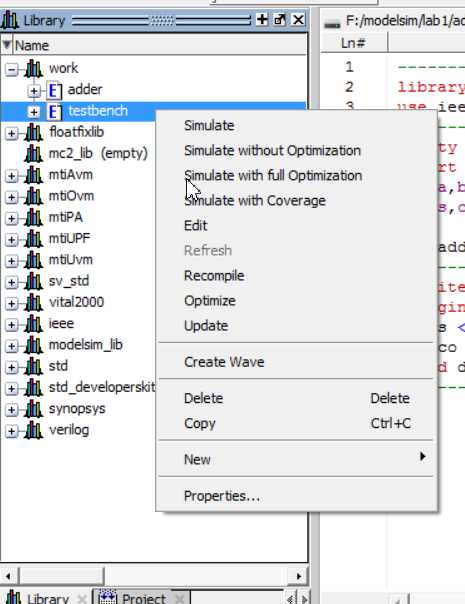This screenshot has width=465, height=604.
Task: Select Update in context menu
Action: coord(297,326)
